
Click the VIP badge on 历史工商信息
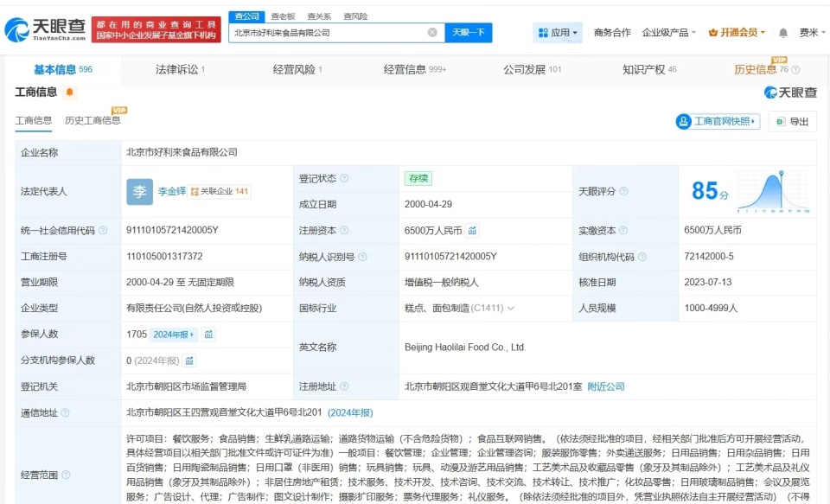(118, 111)
